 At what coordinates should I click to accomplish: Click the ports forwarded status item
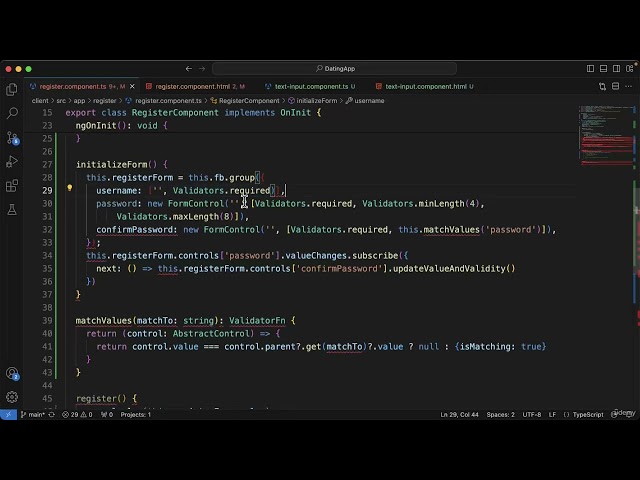(x=107, y=414)
